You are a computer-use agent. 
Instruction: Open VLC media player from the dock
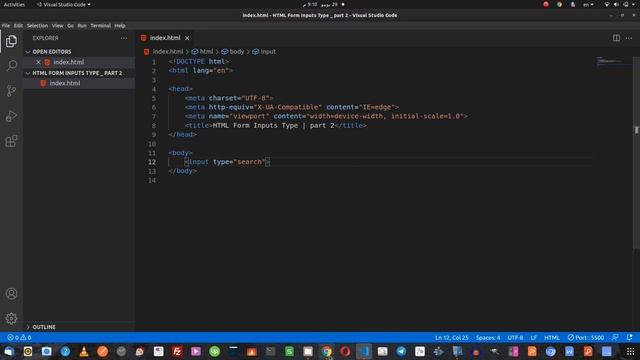point(84,351)
